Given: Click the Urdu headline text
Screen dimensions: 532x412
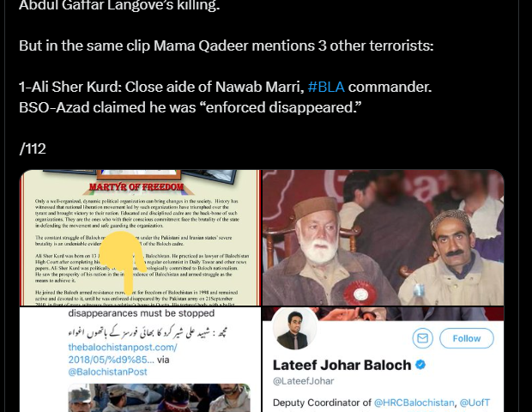Looking at the screenshot, I should coord(148,332).
